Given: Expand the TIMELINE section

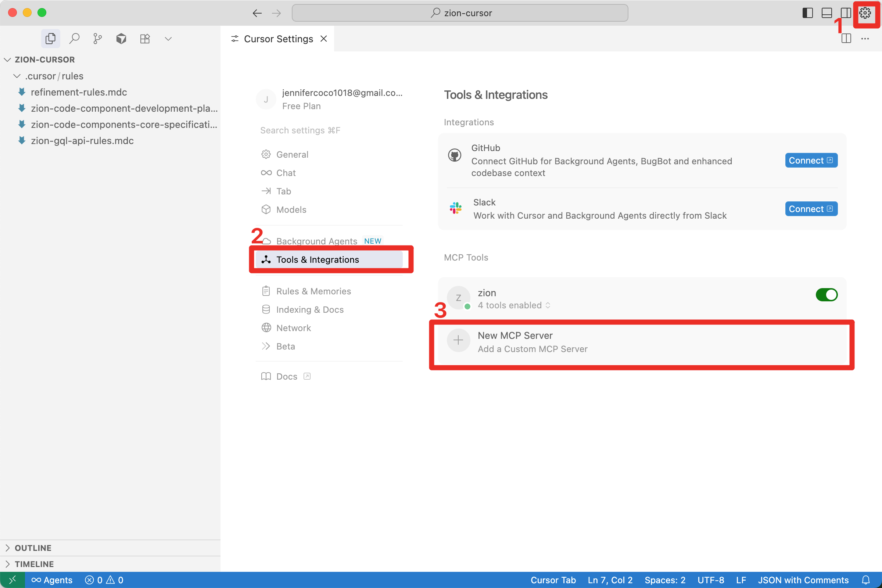Looking at the screenshot, I should click(110, 564).
